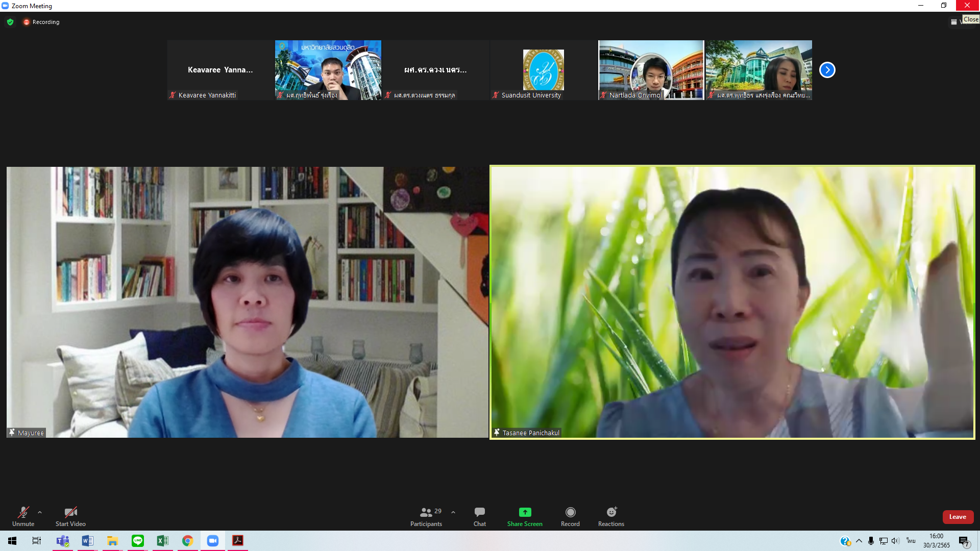
Task: Click the View layout icon
Action: (x=953, y=22)
